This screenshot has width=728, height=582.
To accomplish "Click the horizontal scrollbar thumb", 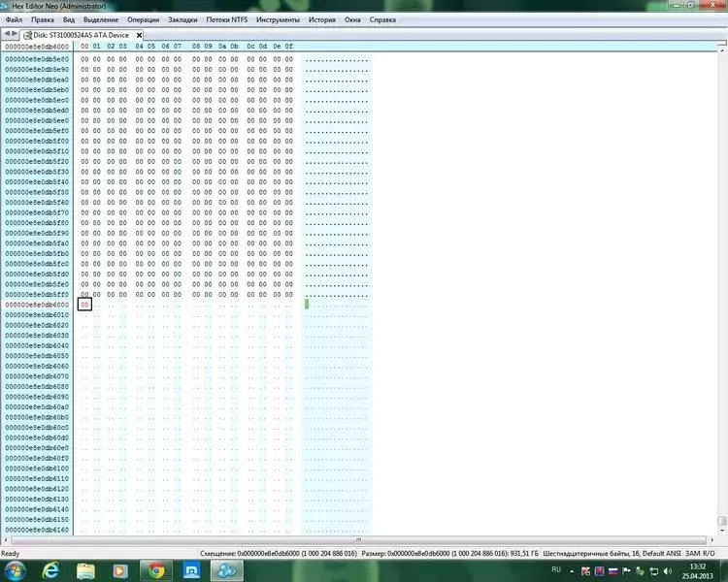I will [x=358, y=540].
